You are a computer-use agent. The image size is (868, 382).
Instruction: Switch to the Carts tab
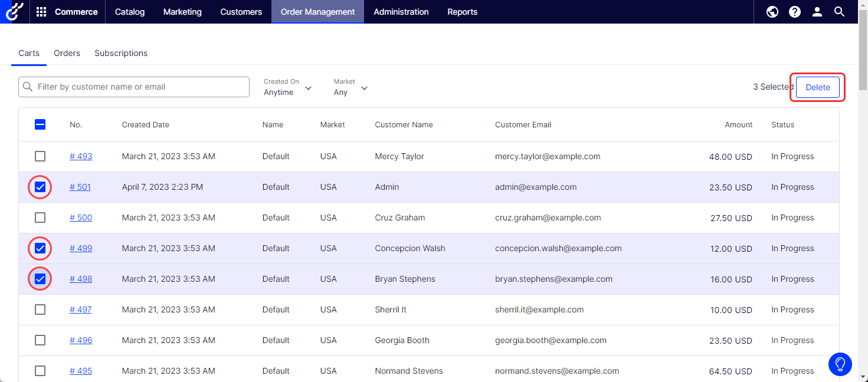[x=29, y=53]
